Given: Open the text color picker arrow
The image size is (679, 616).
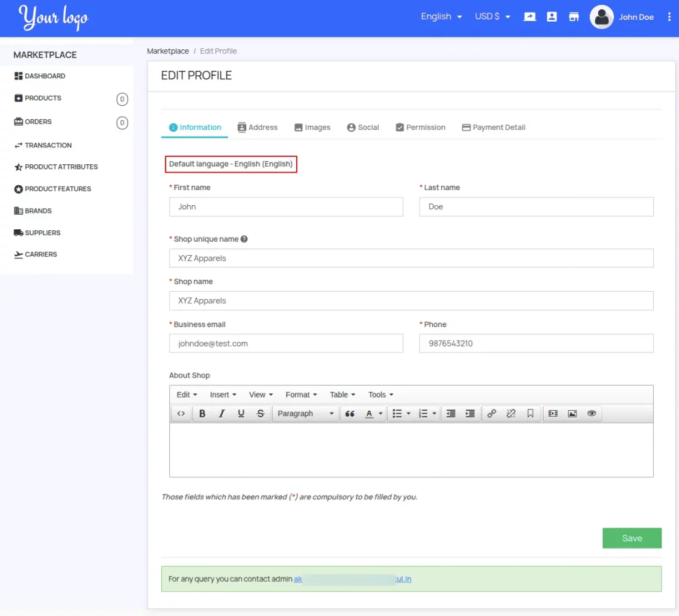Looking at the screenshot, I should 380,414.
